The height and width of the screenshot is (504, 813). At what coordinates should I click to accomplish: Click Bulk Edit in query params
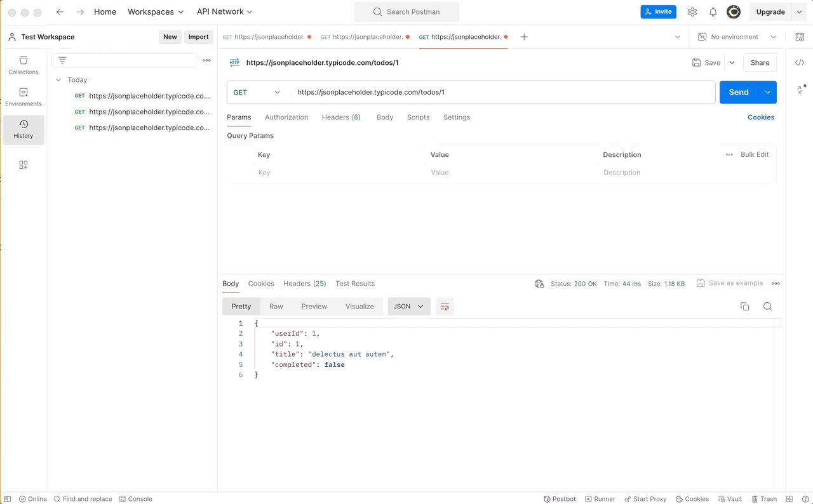755,155
